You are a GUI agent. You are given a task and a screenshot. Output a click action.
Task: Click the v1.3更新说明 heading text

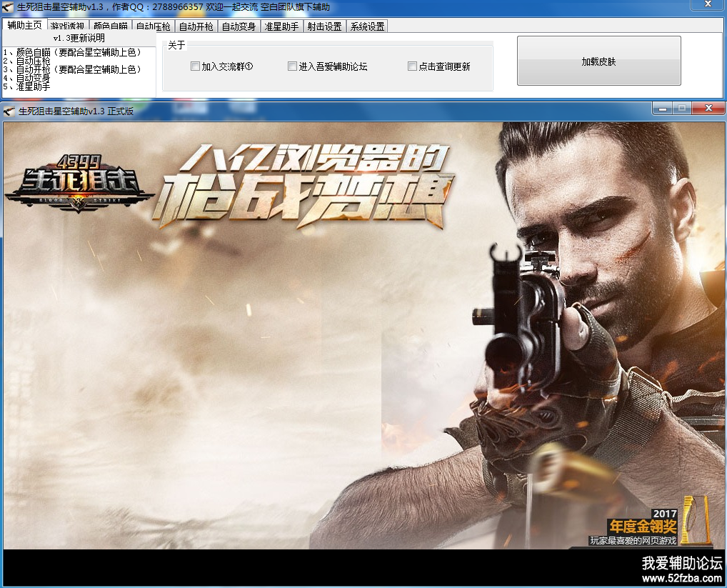click(79, 38)
